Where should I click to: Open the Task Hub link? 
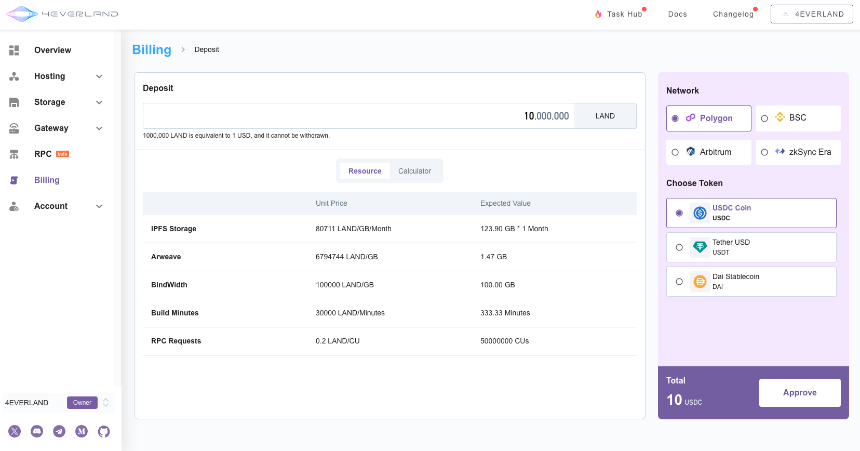tap(624, 14)
